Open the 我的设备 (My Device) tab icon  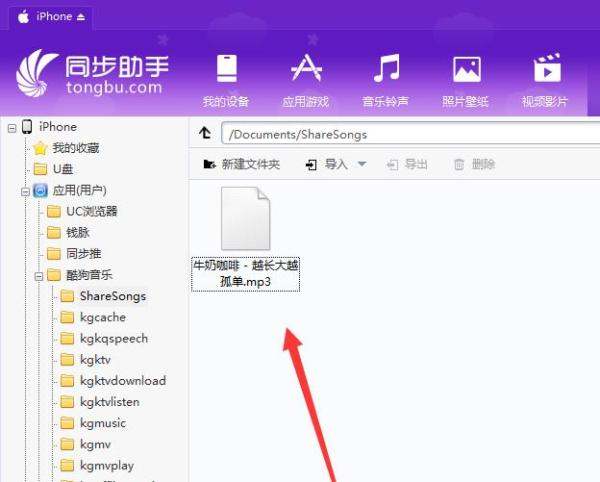[225, 70]
